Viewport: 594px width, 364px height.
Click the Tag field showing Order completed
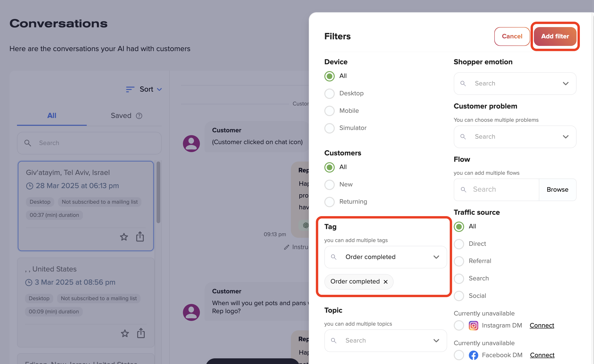coord(385,257)
